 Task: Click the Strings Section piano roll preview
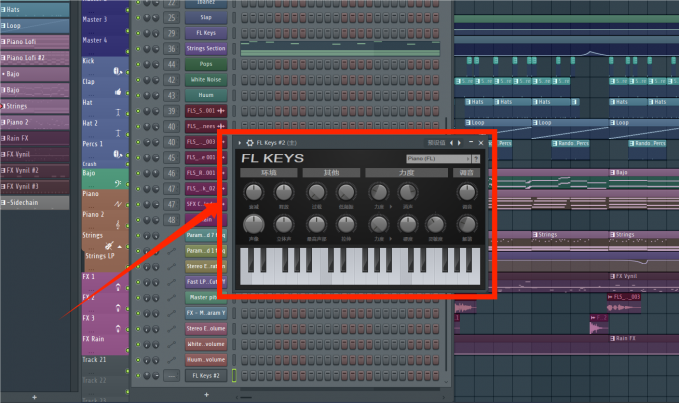pyautogui.click(x=340, y=49)
